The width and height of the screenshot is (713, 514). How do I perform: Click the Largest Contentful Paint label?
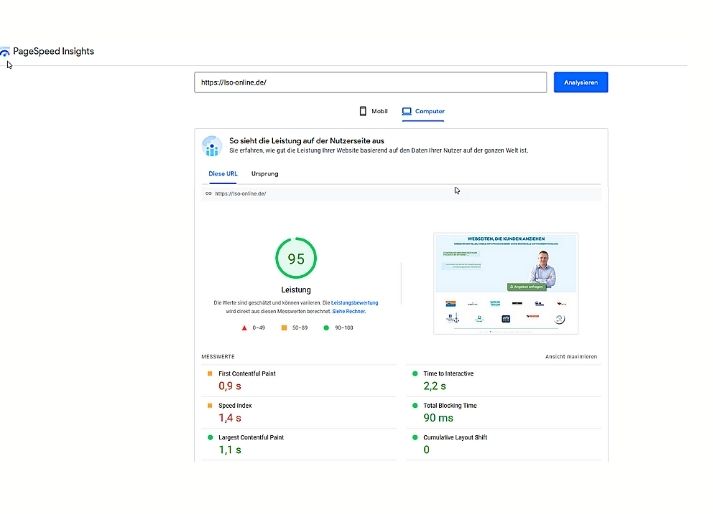251,437
